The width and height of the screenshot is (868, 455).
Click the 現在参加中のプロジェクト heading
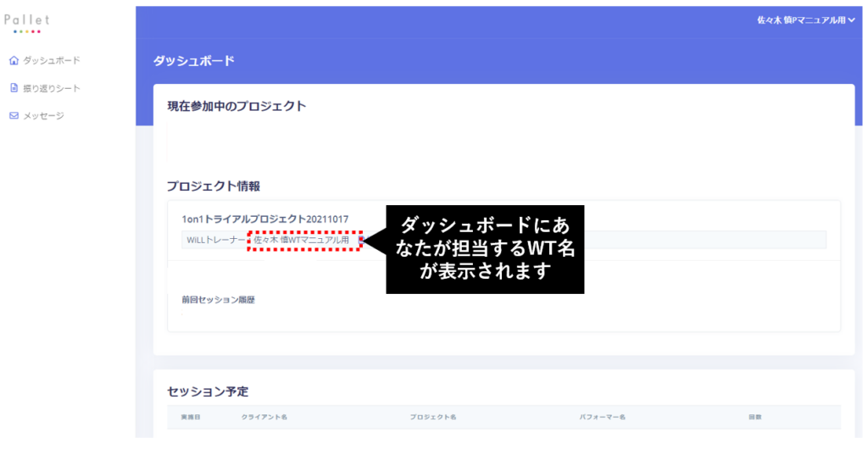coord(236,106)
